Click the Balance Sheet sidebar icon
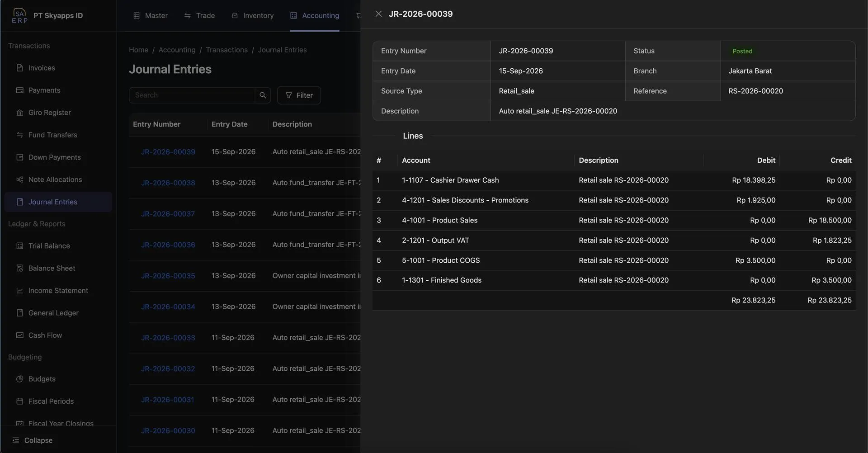This screenshot has height=453, width=868. click(x=19, y=269)
